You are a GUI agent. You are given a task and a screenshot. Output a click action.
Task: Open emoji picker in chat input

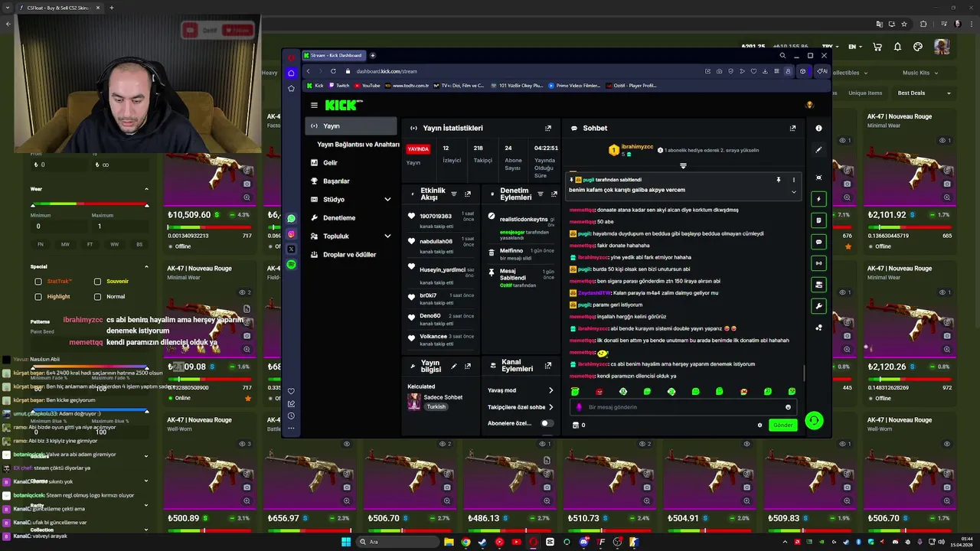[788, 407]
